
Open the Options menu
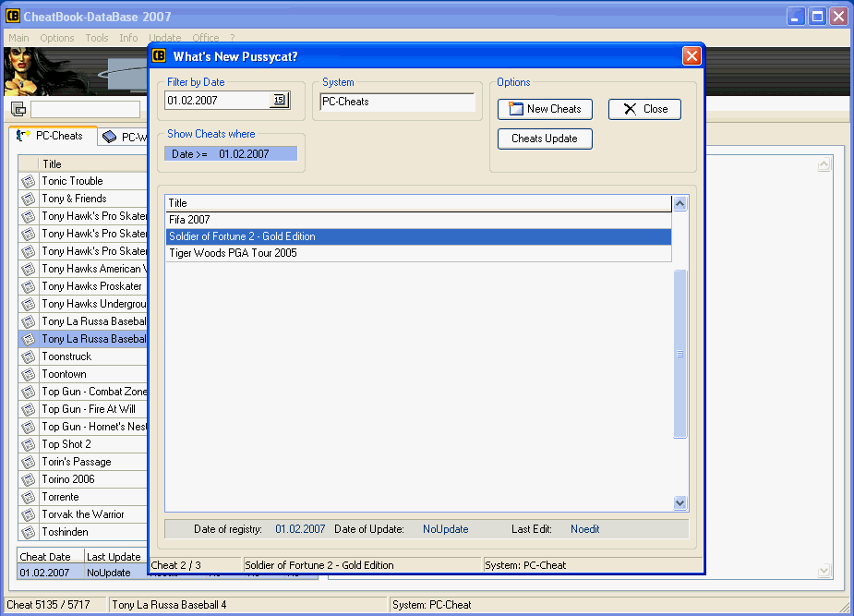57,38
